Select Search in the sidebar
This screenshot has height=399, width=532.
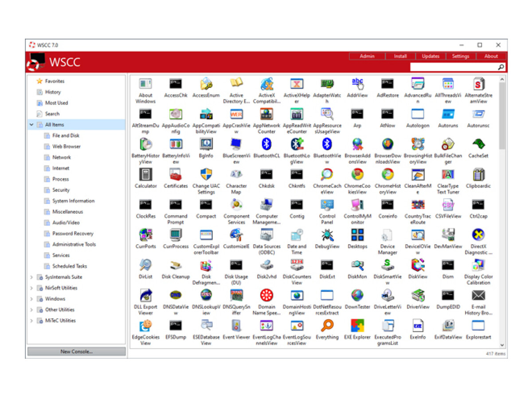[52, 114]
